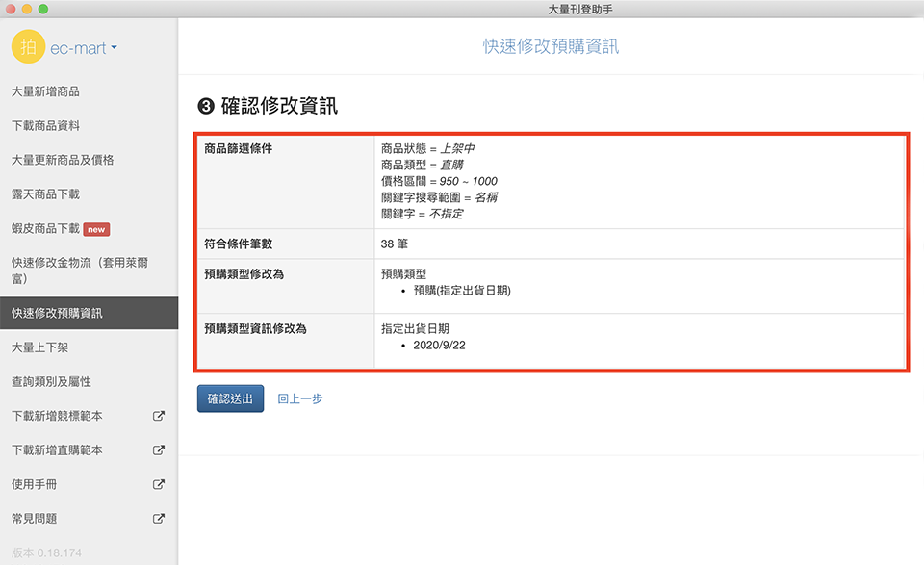Select 下載商品資料 menu item
The image size is (924, 565).
coord(45,126)
